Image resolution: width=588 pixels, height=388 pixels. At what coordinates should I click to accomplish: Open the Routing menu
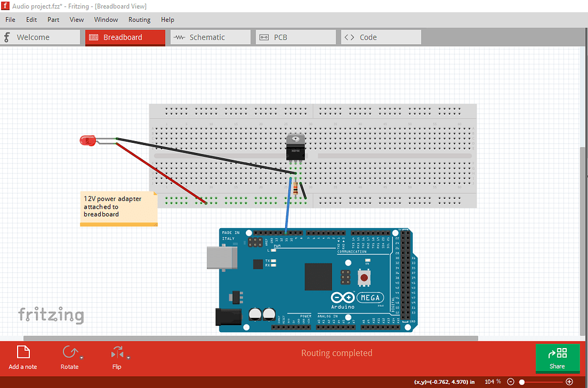pos(139,19)
